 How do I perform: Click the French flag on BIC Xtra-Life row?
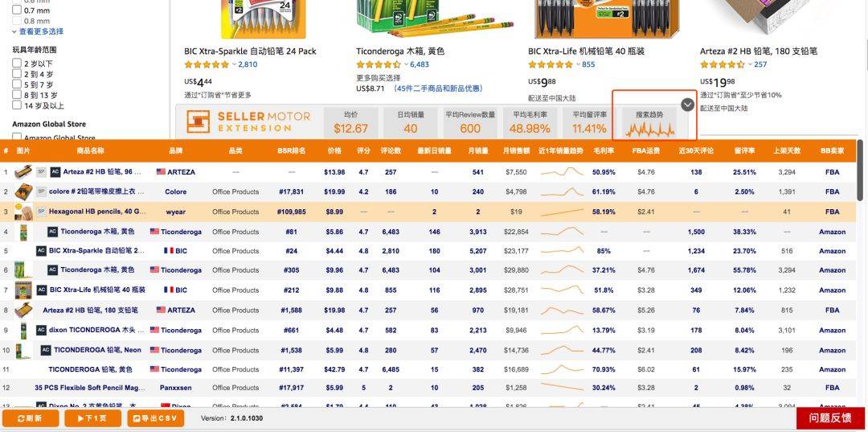[x=169, y=290]
